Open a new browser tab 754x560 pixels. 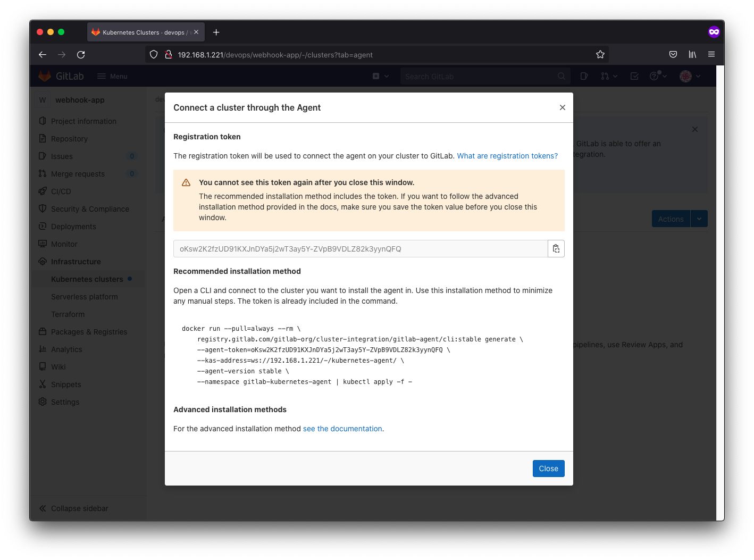216,32
